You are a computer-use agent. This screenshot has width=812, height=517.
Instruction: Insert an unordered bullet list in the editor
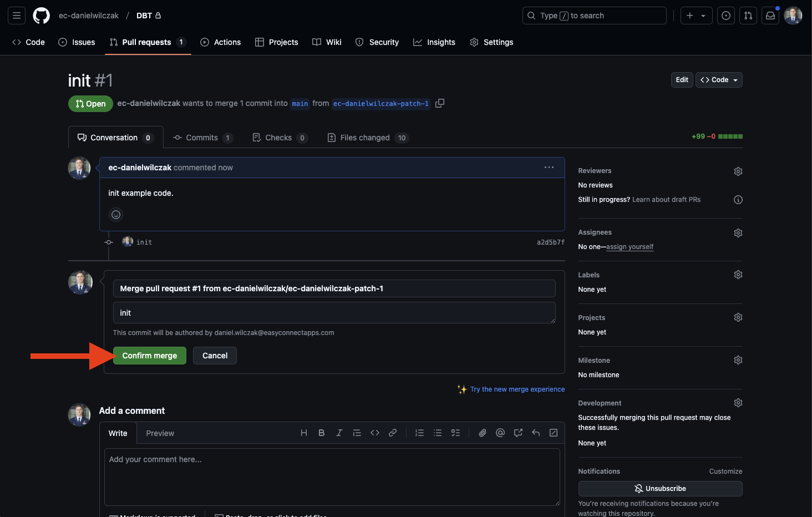pyautogui.click(x=438, y=433)
